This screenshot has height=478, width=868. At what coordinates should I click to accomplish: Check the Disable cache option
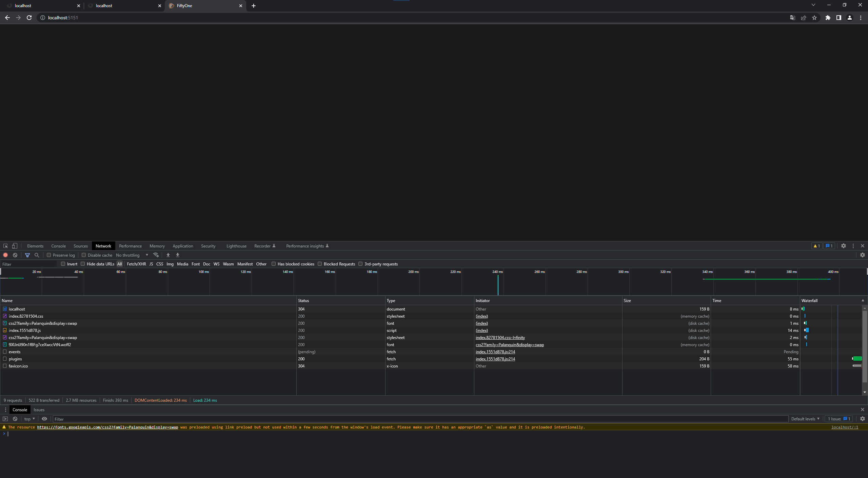pos(84,255)
